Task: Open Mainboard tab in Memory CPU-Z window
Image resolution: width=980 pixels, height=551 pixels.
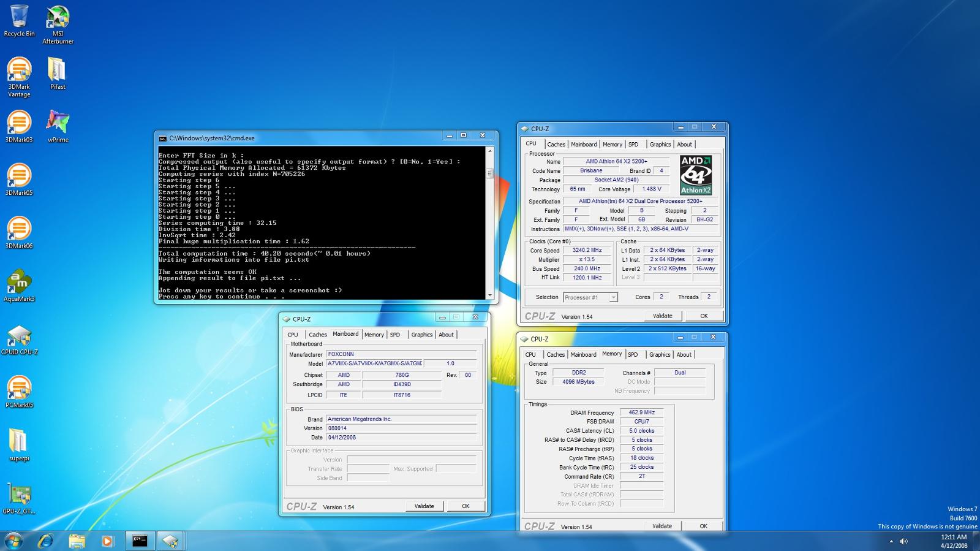Action: [x=583, y=355]
